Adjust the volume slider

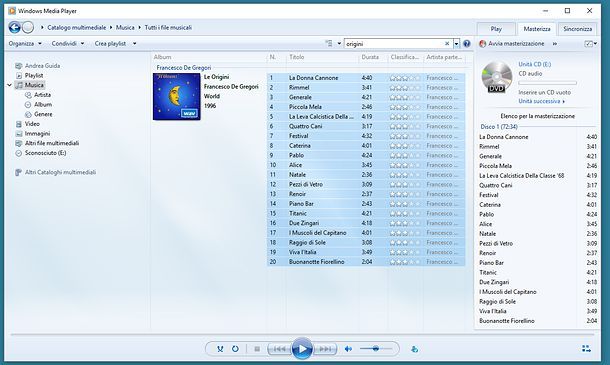(x=376, y=349)
